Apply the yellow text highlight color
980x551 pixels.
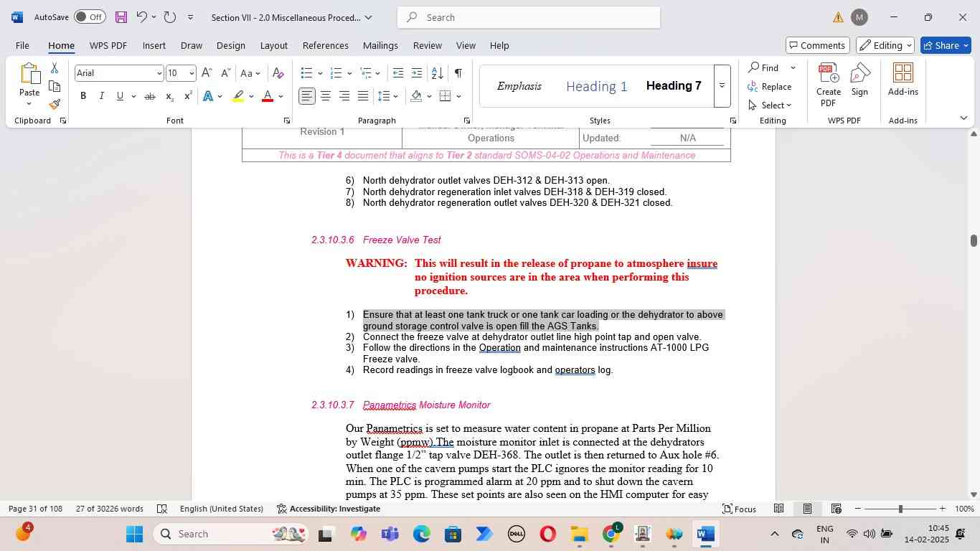pyautogui.click(x=239, y=96)
